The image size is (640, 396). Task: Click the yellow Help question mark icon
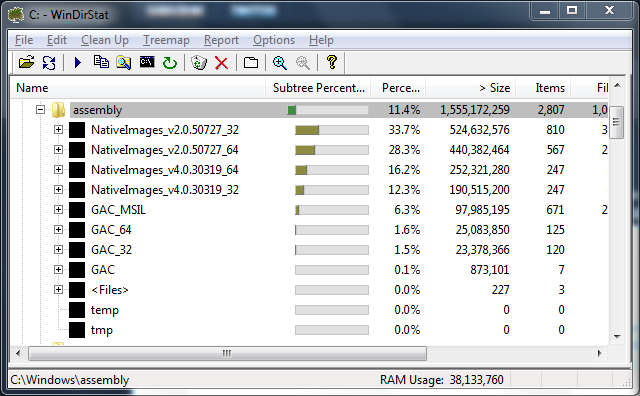tap(332, 62)
